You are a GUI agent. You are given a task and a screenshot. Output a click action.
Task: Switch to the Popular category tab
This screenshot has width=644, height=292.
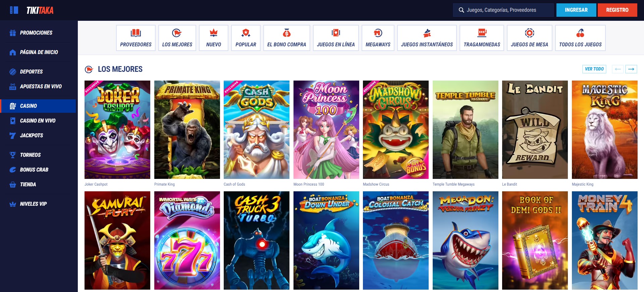coord(246,38)
